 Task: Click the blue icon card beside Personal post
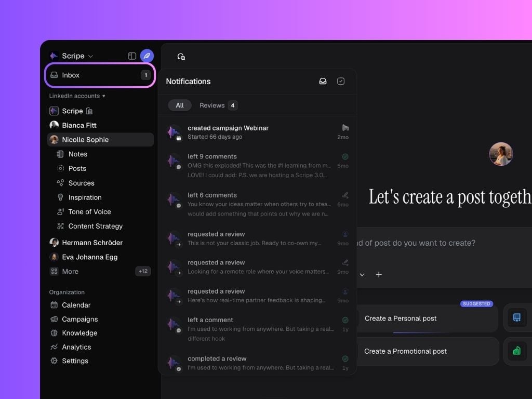pyautogui.click(x=517, y=317)
